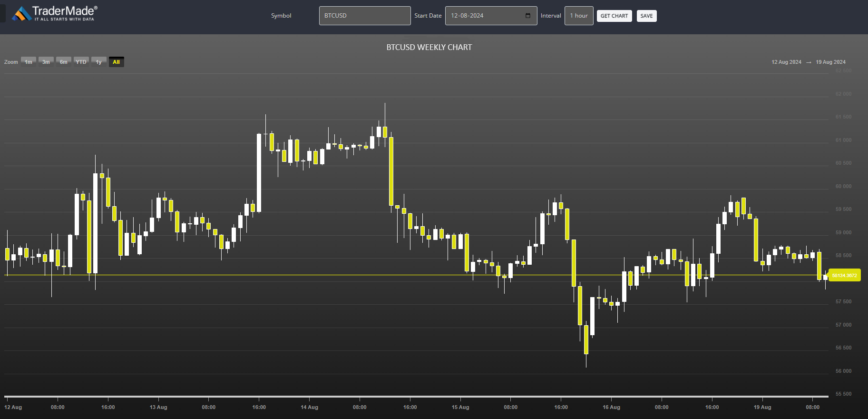This screenshot has height=419, width=868.
Task: Click the Zoom label text
Action: (11, 62)
